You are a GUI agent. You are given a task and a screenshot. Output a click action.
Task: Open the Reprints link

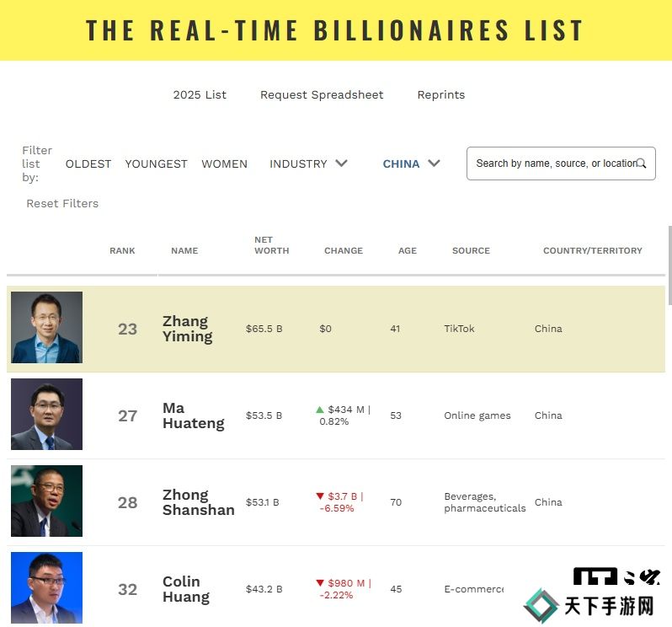(x=441, y=94)
